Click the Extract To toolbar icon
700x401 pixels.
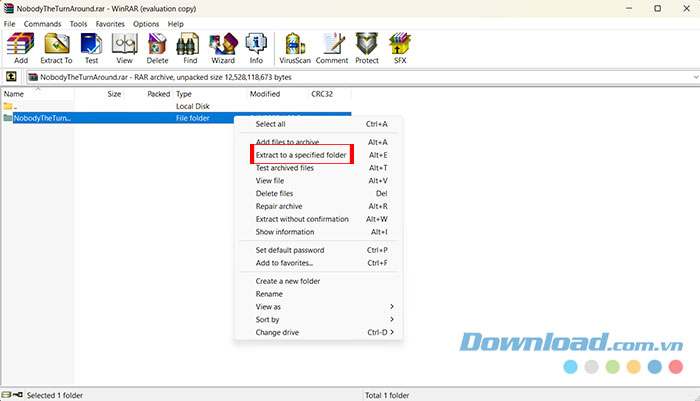pyautogui.click(x=56, y=48)
